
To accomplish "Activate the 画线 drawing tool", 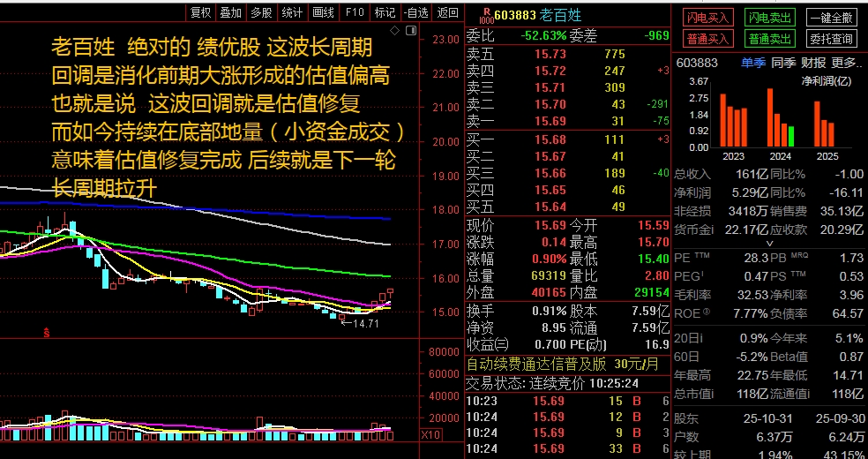I will (323, 12).
